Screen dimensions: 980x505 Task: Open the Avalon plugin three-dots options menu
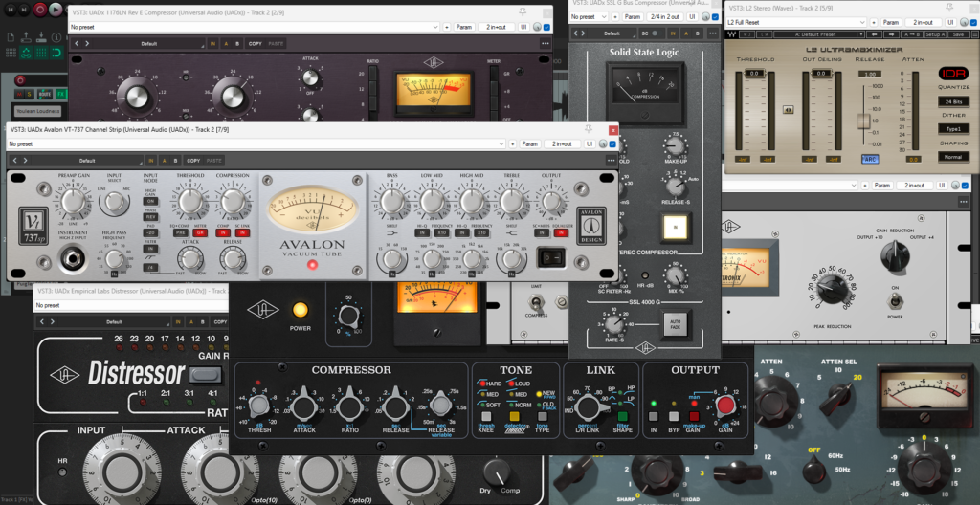pos(612,161)
